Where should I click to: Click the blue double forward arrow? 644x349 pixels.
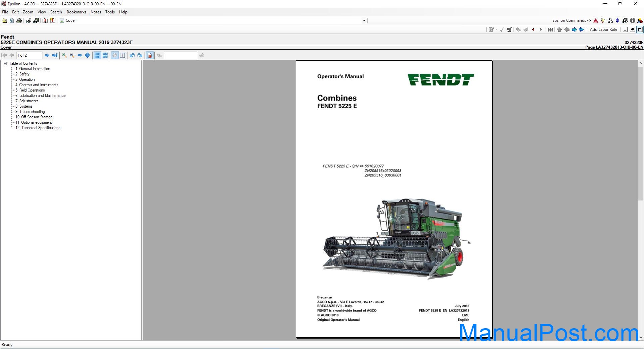pyautogui.click(x=582, y=30)
